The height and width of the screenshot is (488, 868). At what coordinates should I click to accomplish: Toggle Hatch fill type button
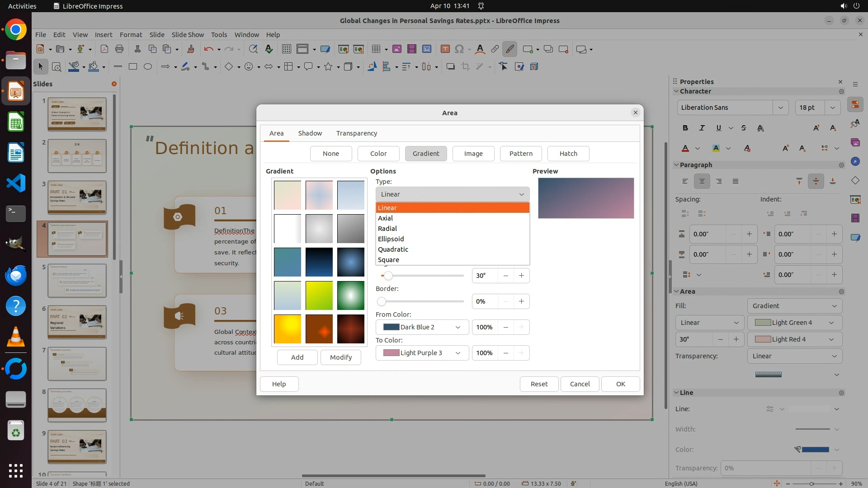pyautogui.click(x=568, y=154)
